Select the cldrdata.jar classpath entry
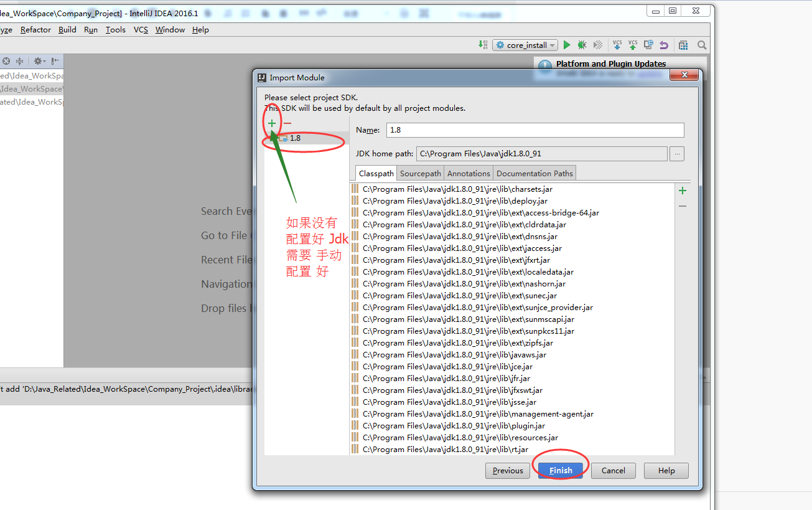Image resolution: width=812 pixels, height=510 pixels. point(513,224)
